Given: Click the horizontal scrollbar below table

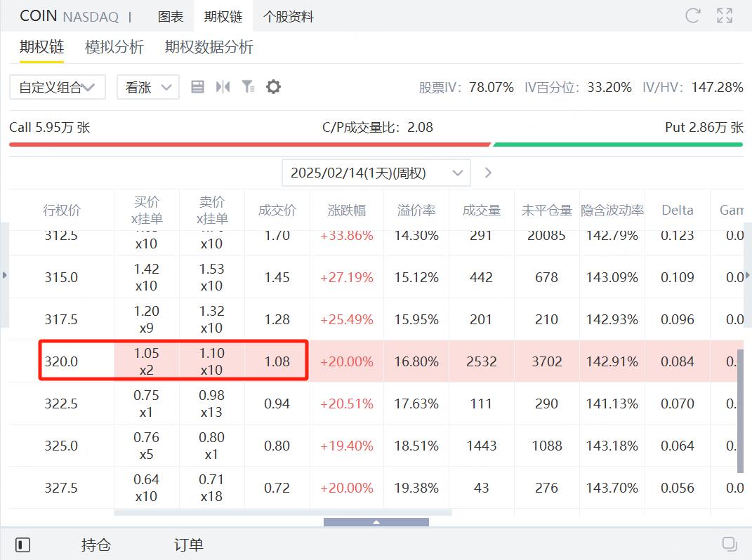Looking at the screenshot, I should (x=283, y=512).
